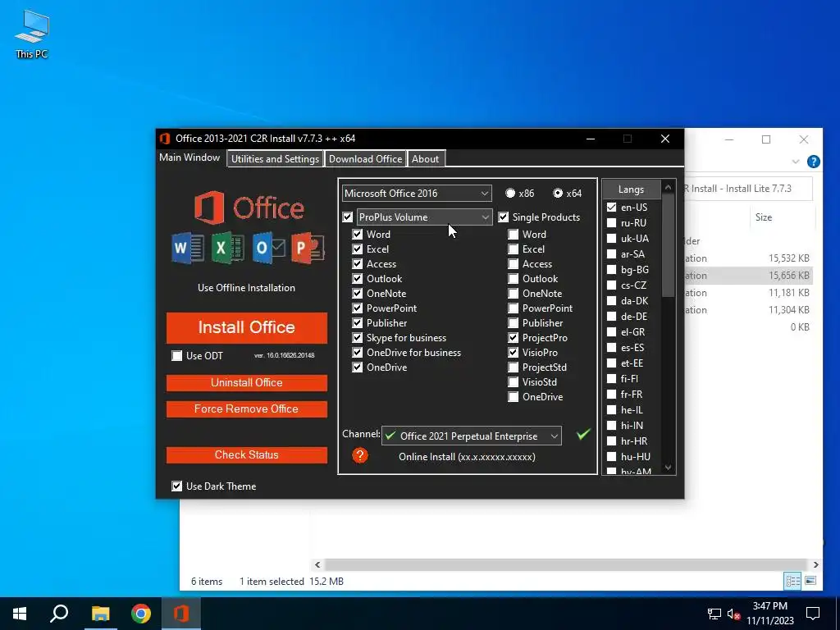Click the taskbar clock showing 3:47 PM

click(x=769, y=614)
